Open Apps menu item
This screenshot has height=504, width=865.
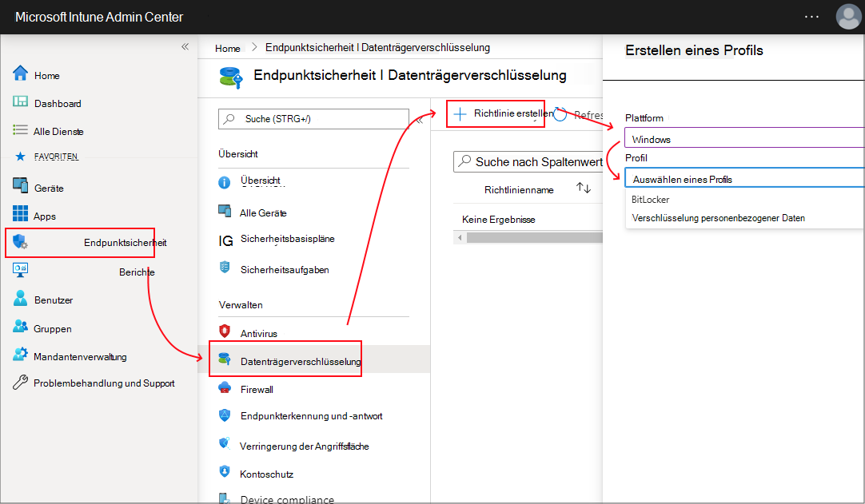pos(44,216)
